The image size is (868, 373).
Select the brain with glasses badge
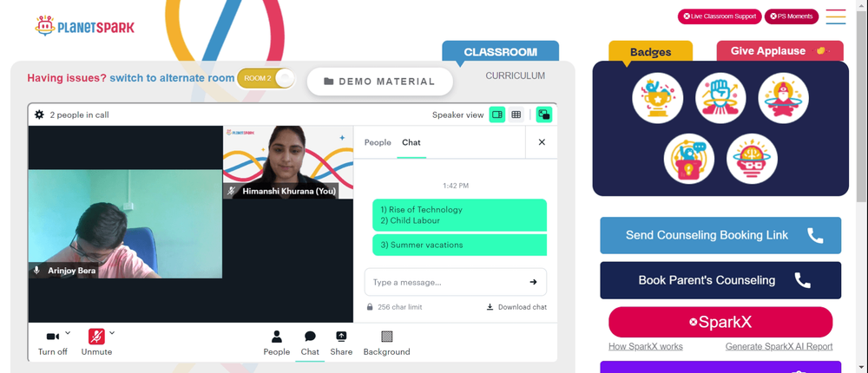click(752, 159)
